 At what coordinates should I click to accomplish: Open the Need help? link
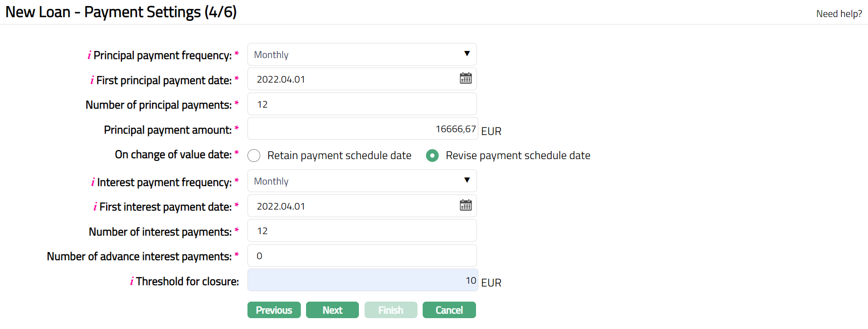coord(839,14)
